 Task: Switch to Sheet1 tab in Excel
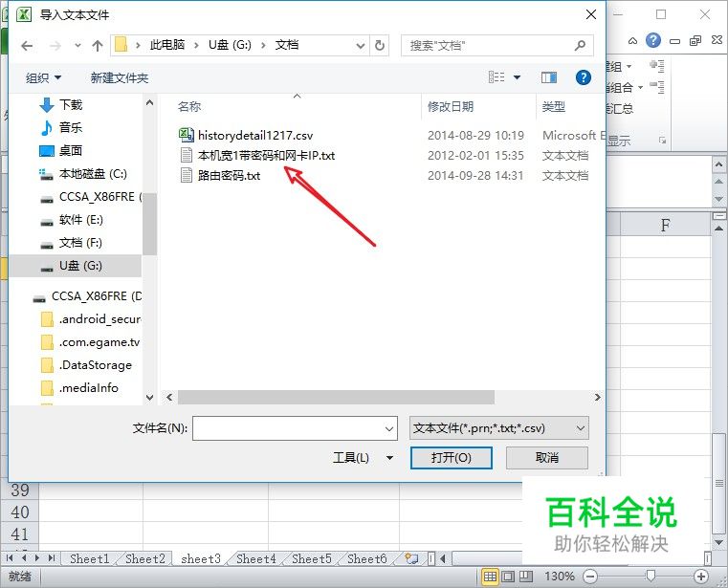[x=89, y=558]
